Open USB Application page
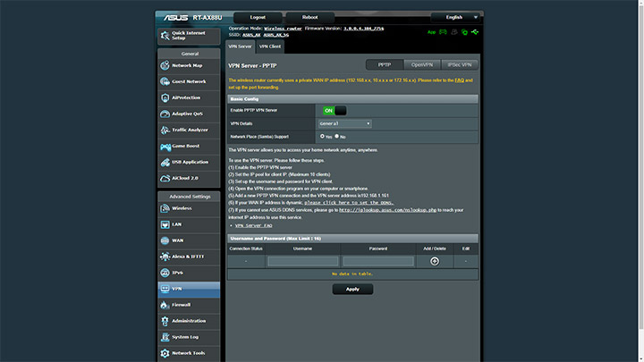This screenshot has height=362, width=644. [189, 162]
